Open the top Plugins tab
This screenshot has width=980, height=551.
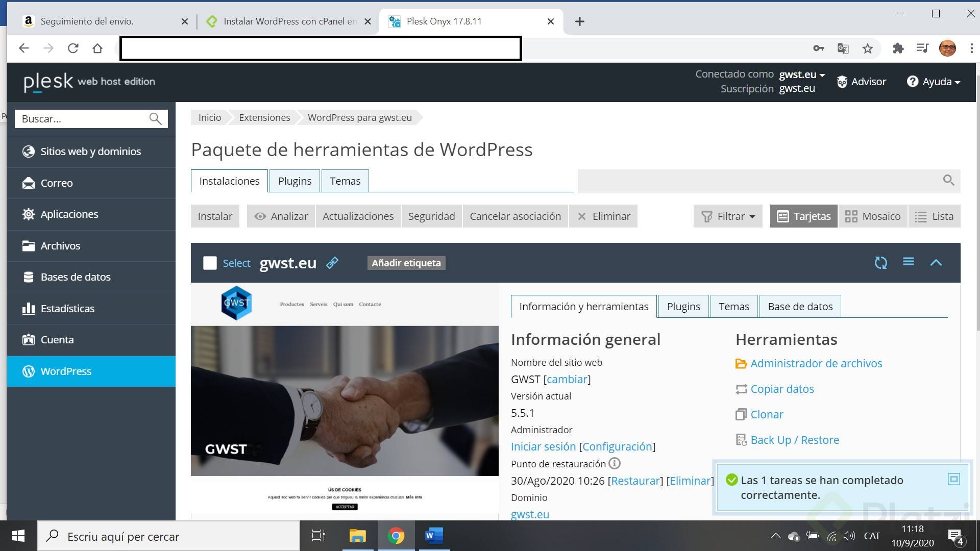295,181
